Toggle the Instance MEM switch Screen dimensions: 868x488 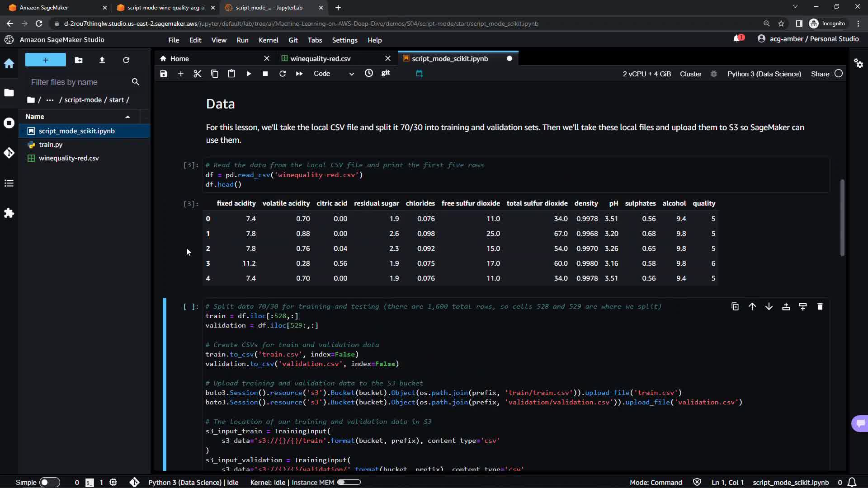click(349, 482)
